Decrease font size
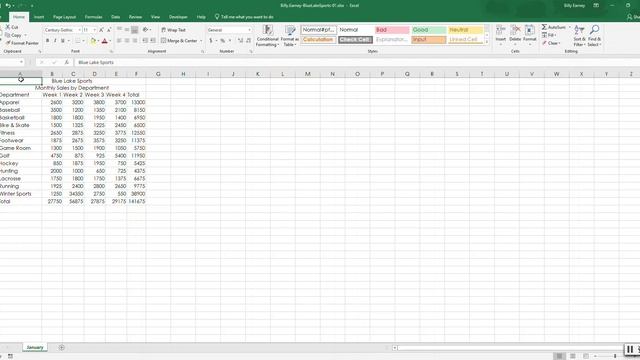Image resolution: width=640 pixels, height=360 pixels. point(109,30)
